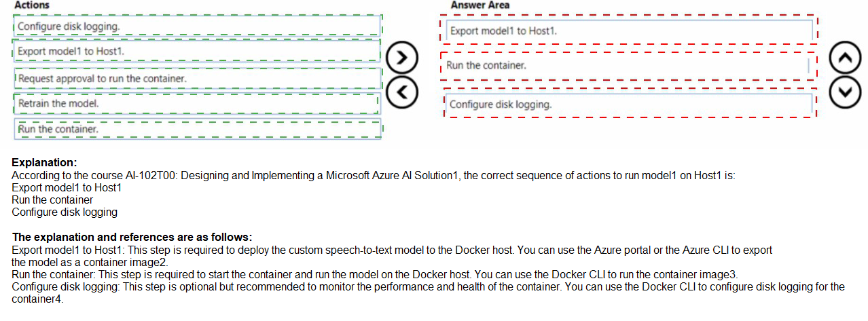868x321 pixels.
Task: Click the paragraph starting 'Run the container: This step'
Action: 374,274
